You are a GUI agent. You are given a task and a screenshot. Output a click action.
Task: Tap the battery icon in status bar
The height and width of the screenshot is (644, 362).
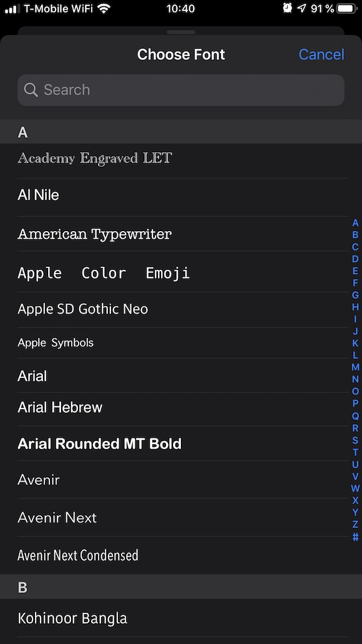[346, 8]
